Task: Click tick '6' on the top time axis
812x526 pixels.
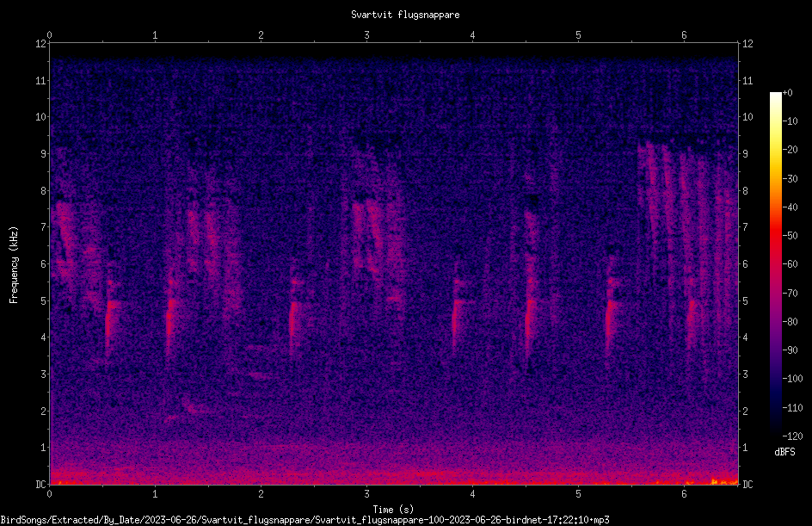Action: (x=684, y=35)
